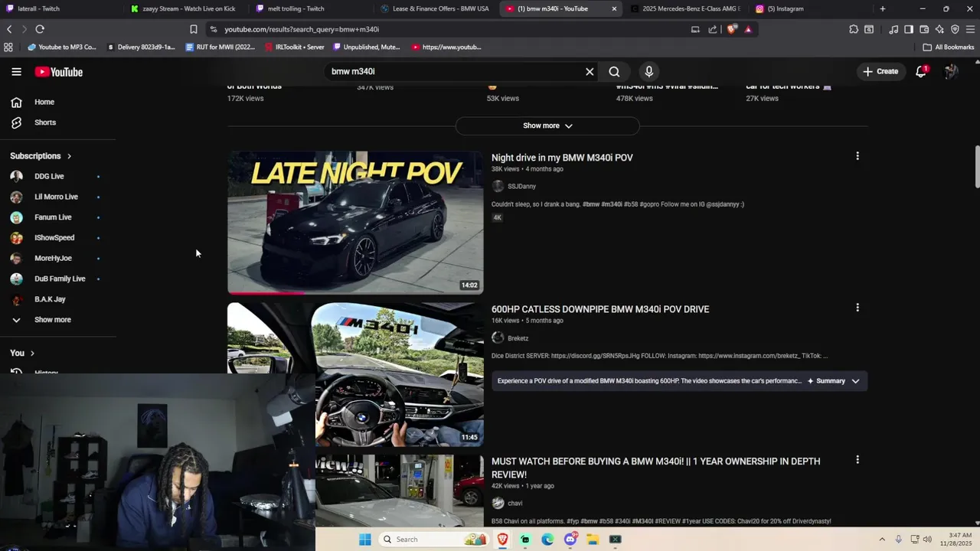
Task: Go to the YouTube logo home link
Action: click(x=58, y=72)
